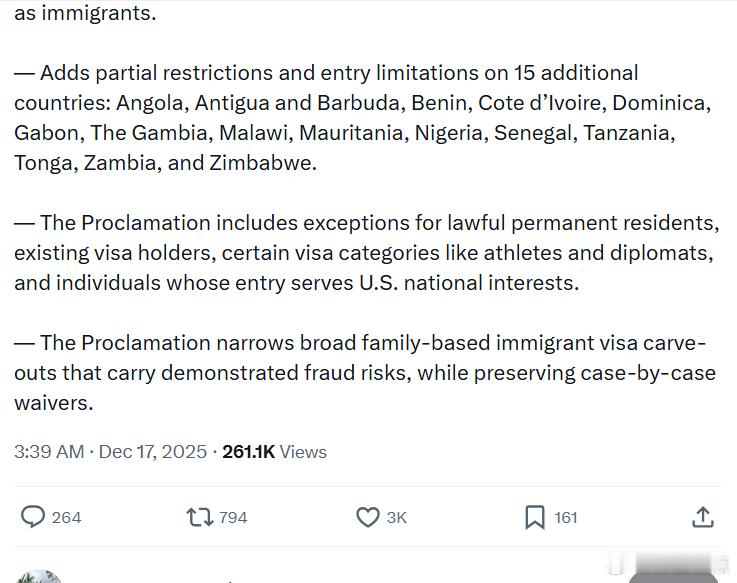Click the "as immigrants." text line
The width and height of the screenshot is (737, 583).
click(x=85, y=14)
